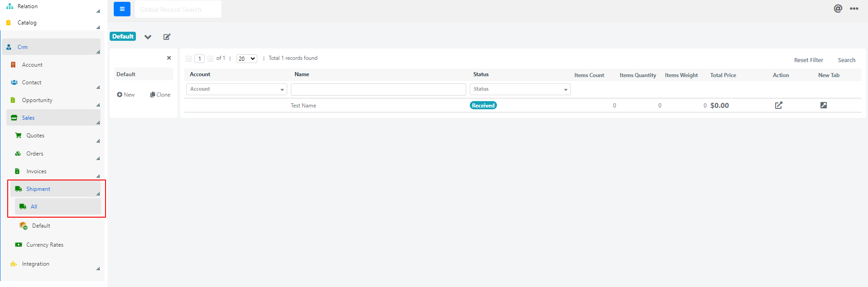Sort by the Status column header
868x287 pixels.
pyautogui.click(x=481, y=74)
